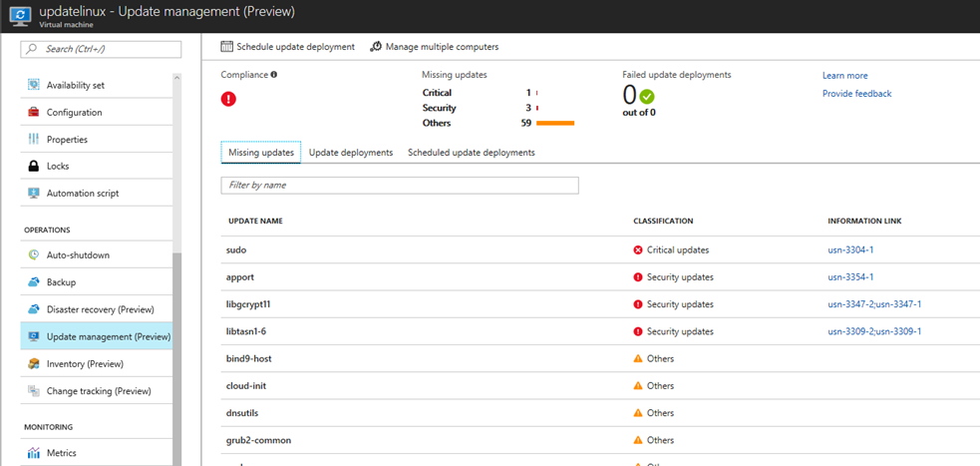Open the Configuration toolbox icon
Screen dimensions: 980x466
point(34,112)
